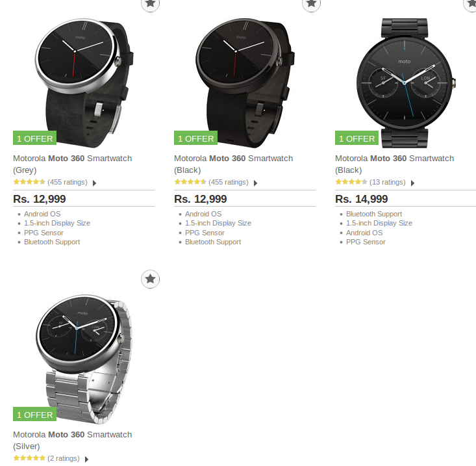Open Motorola Moto 360 Smartwatch (Silver) title
The height and width of the screenshot is (466, 476).
72,440
